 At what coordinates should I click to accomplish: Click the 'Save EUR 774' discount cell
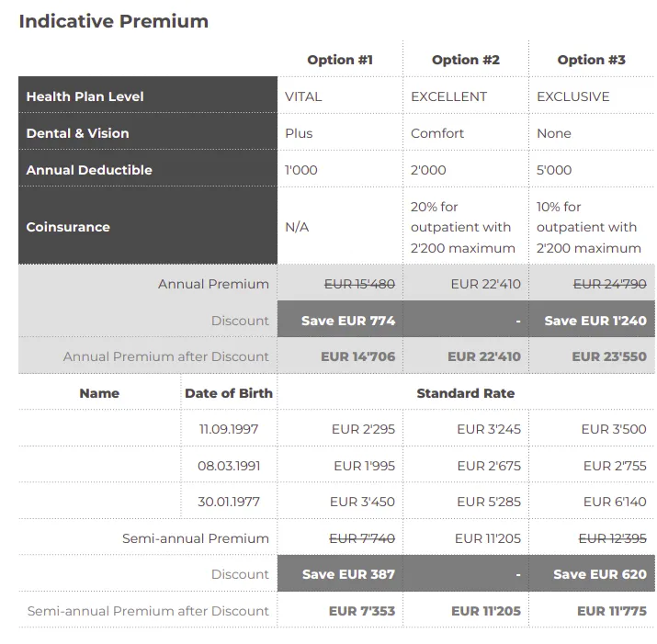pyautogui.click(x=340, y=319)
